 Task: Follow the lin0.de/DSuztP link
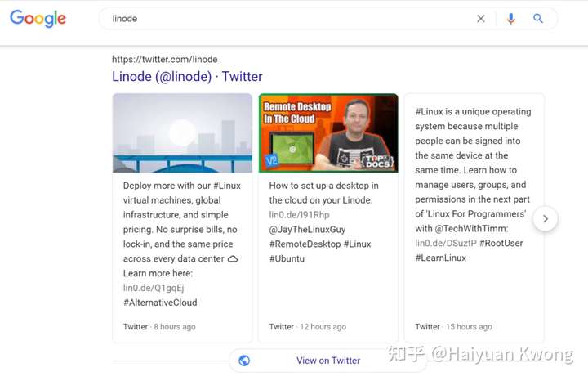click(446, 244)
